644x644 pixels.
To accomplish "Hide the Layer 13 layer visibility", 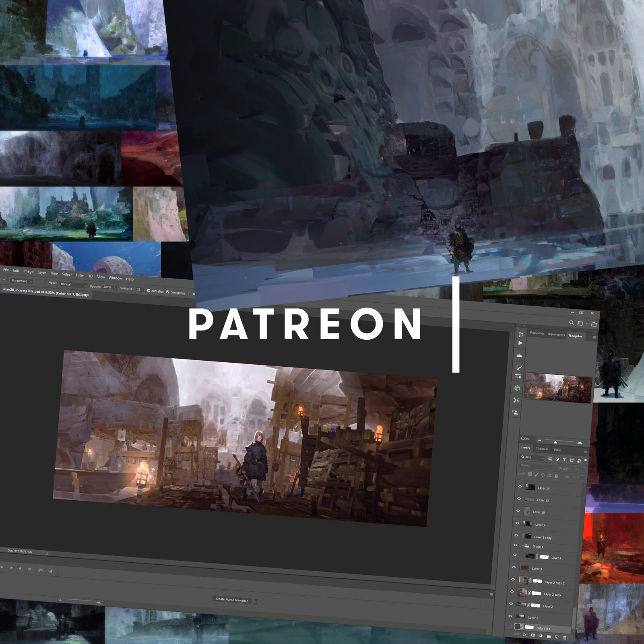I will pos(519,499).
